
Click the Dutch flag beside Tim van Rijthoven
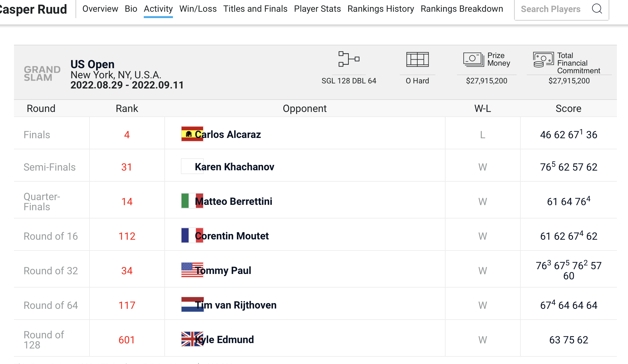click(192, 304)
